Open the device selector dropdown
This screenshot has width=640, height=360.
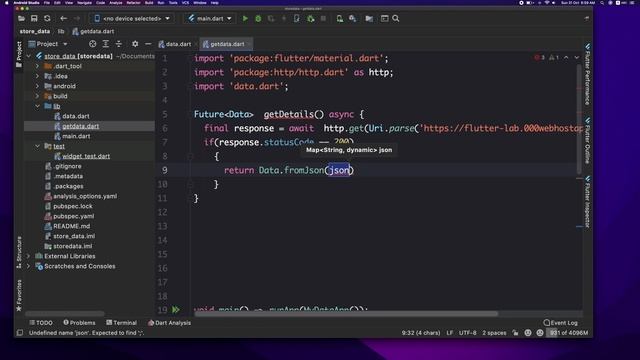[132, 18]
